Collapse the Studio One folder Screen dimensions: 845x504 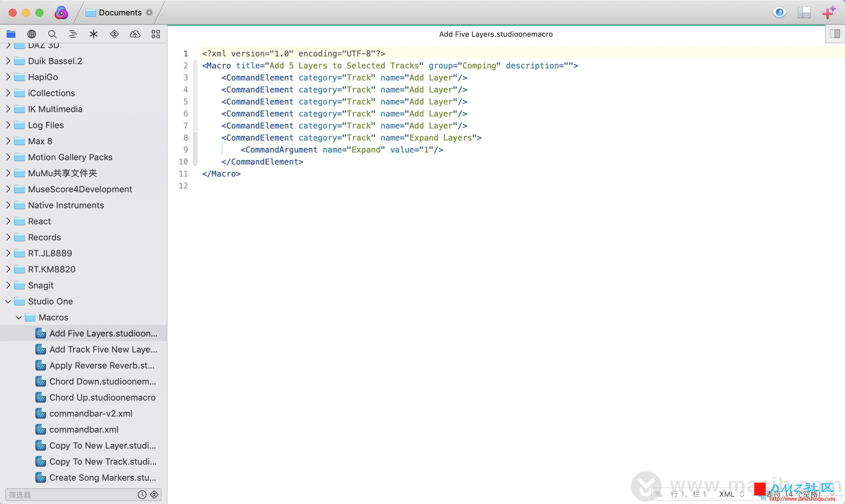(8, 301)
